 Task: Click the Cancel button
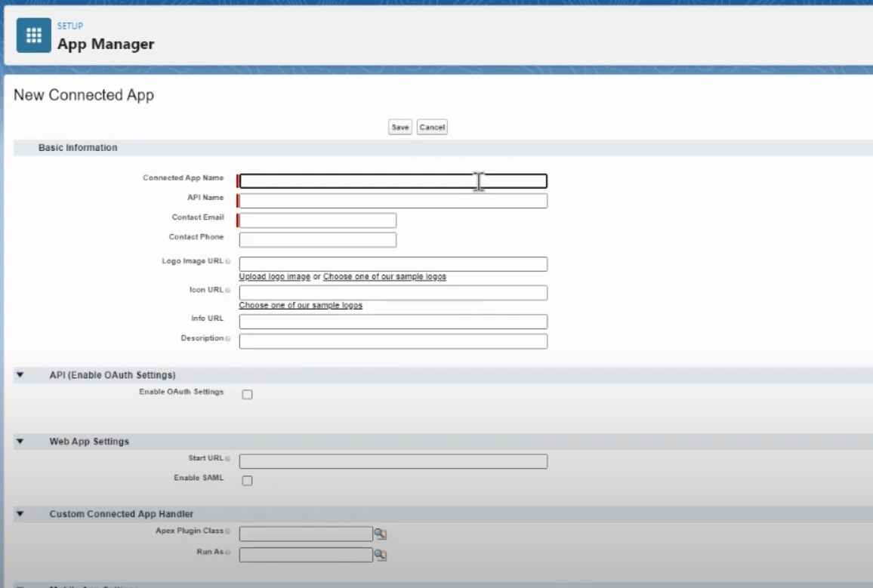(x=432, y=127)
